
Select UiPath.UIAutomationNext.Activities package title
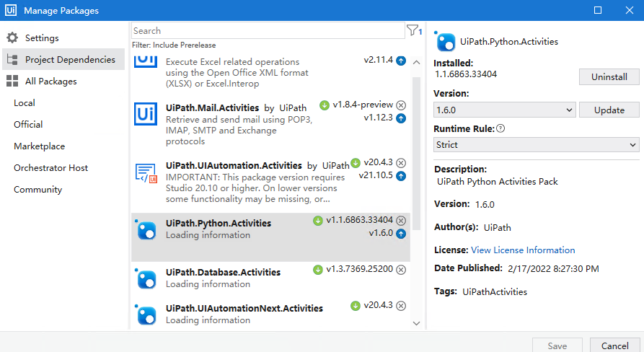[244, 308]
